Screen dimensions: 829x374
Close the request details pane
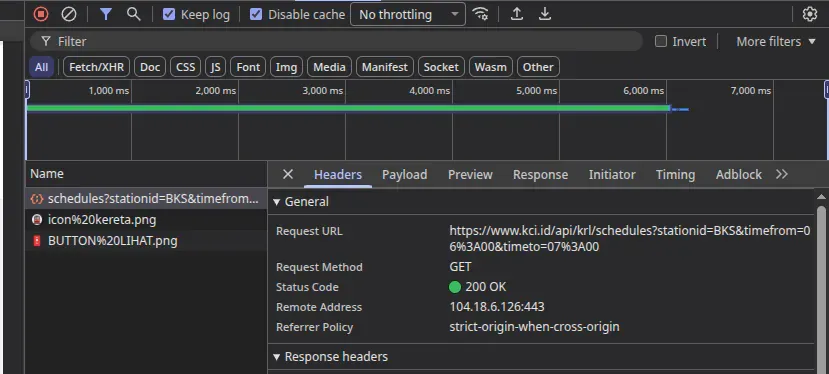coord(288,174)
